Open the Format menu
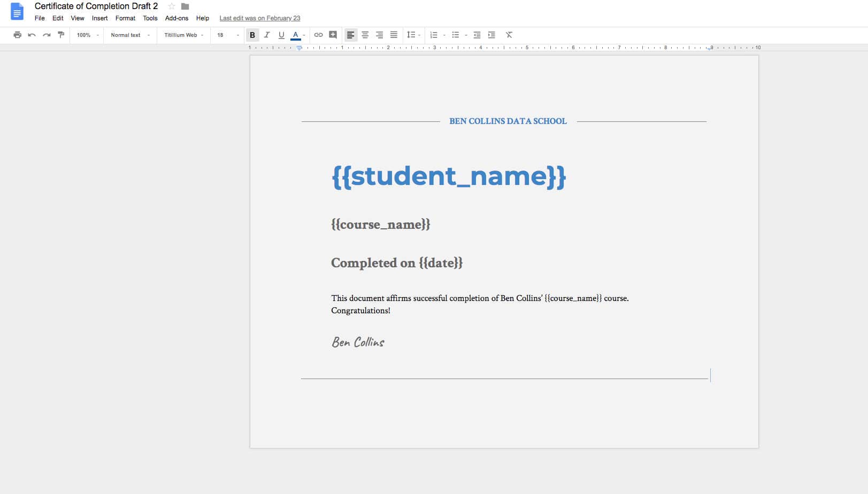 125,18
